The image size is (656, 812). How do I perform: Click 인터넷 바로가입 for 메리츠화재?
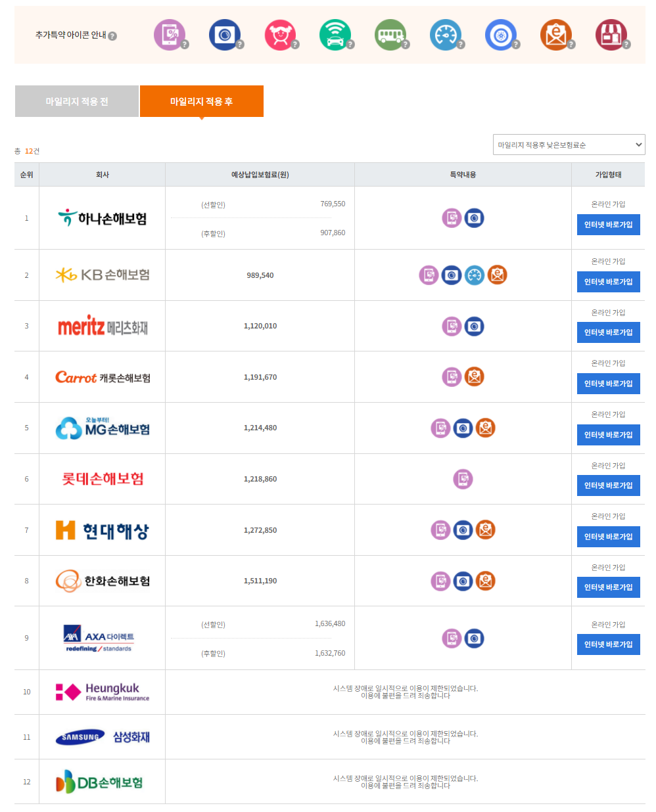(608, 332)
